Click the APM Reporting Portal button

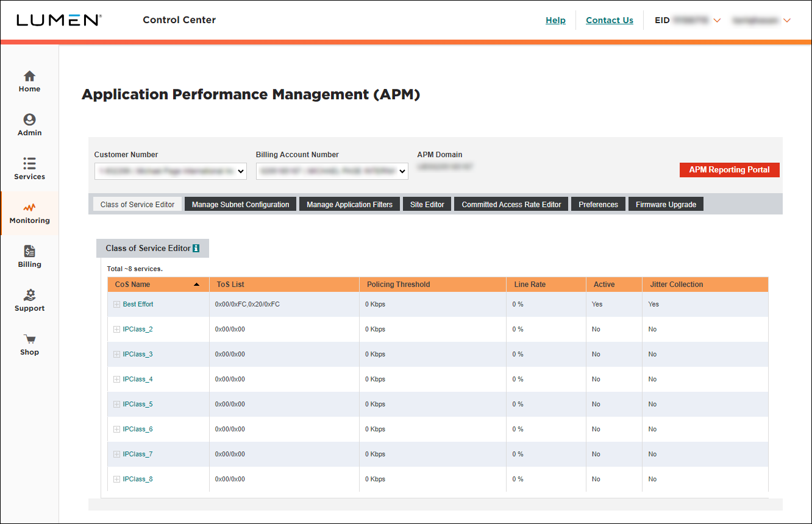coord(729,170)
